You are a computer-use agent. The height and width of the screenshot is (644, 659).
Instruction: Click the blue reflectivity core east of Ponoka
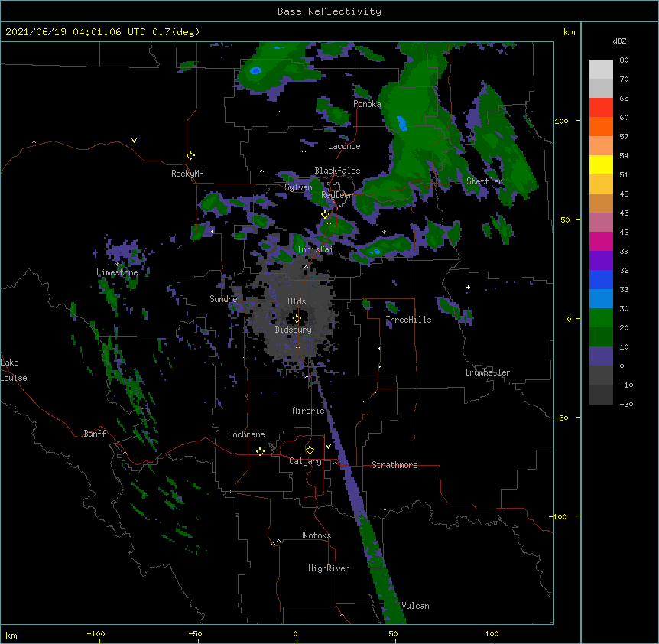pyautogui.click(x=401, y=123)
